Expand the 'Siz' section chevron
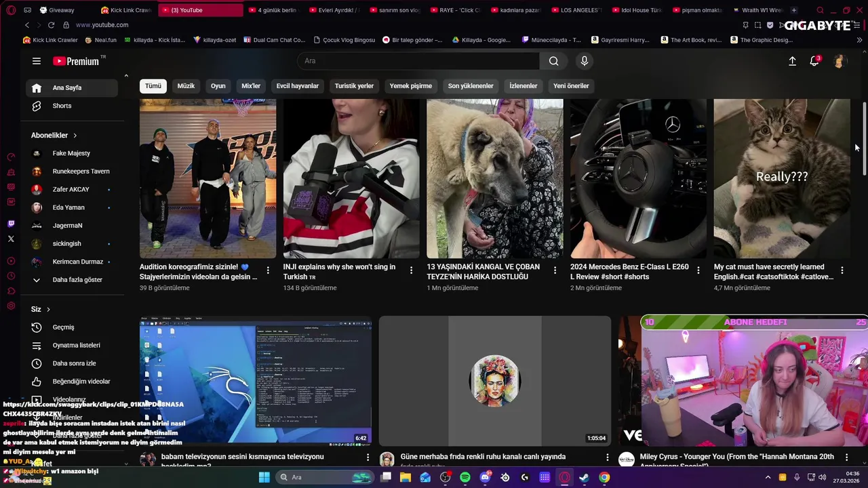868x488 pixels. pos(48,310)
